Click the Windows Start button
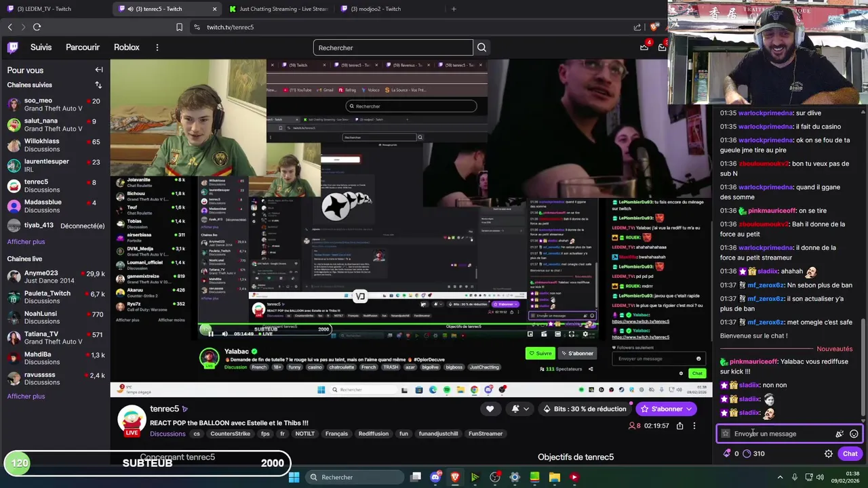 click(x=294, y=477)
